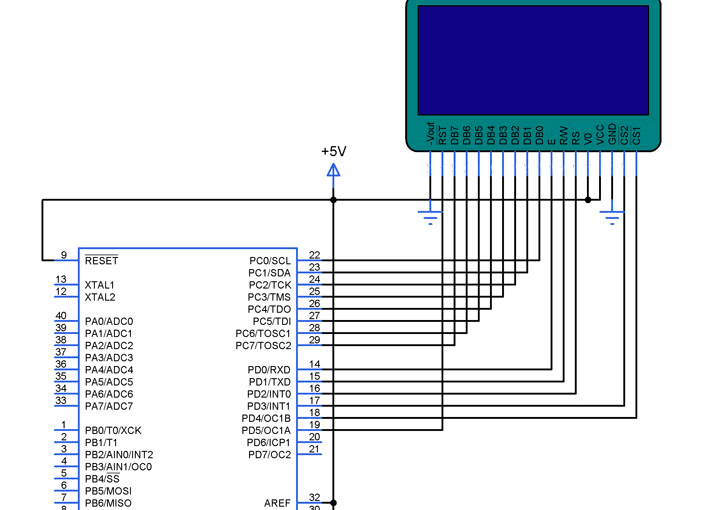Click the V0 label on the LCD
This screenshot has height=510, width=720.
coord(588,139)
